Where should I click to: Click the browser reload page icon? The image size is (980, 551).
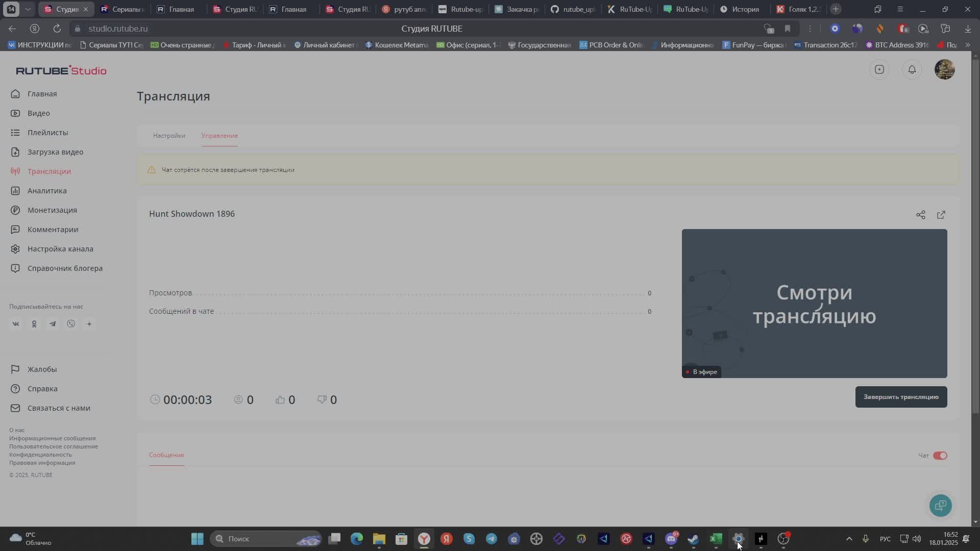(57, 29)
